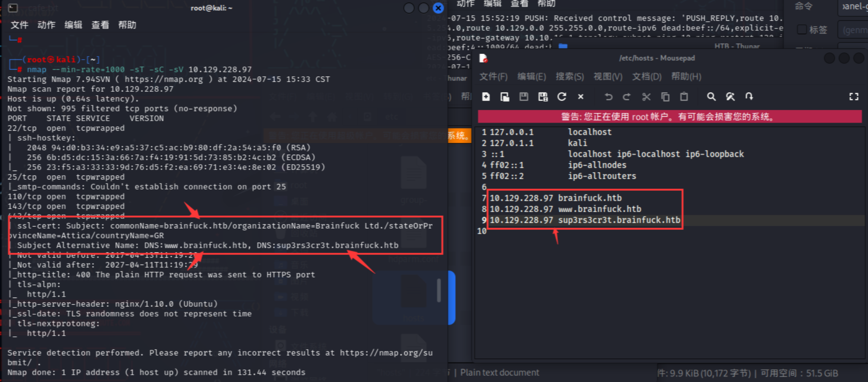Click the ip6-allnodes line in Mousepad
This screenshot has width=868, height=382.
pyautogui.click(x=558, y=165)
